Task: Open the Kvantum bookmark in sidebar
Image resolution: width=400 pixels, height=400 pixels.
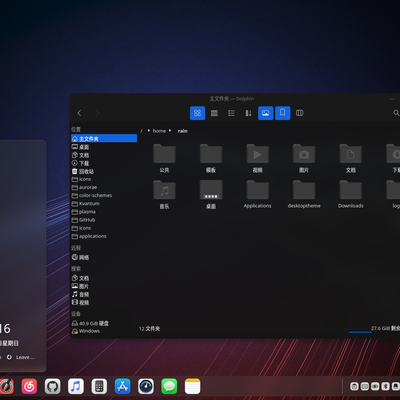Action: click(104, 204)
